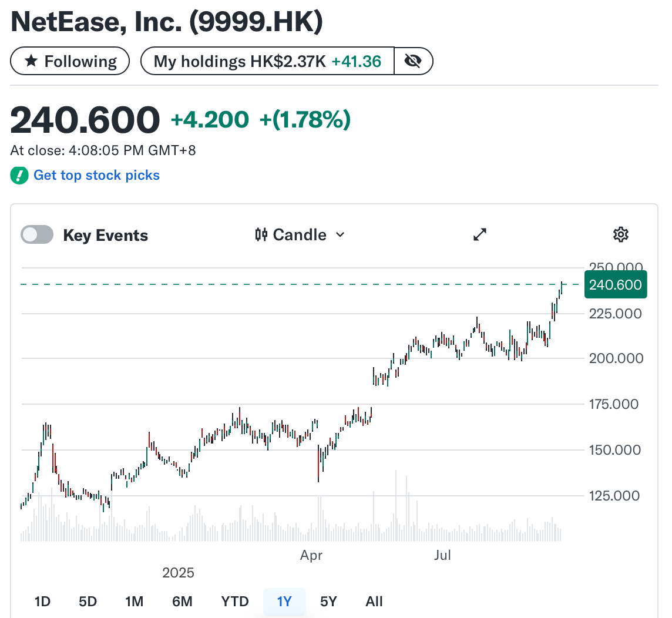Click the +(1.78%) percent change
The image size is (672, 618).
(x=305, y=120)
